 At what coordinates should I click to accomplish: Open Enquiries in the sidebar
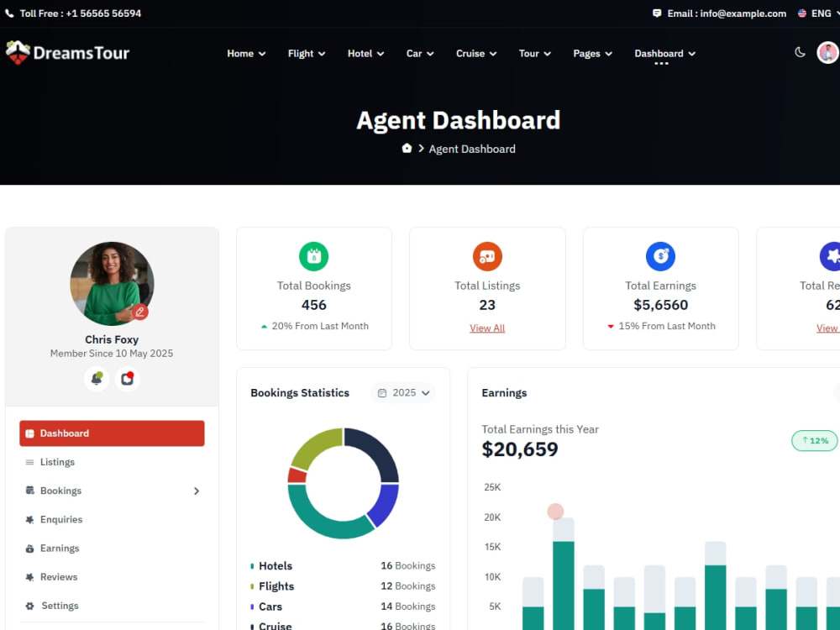point(112,520)
